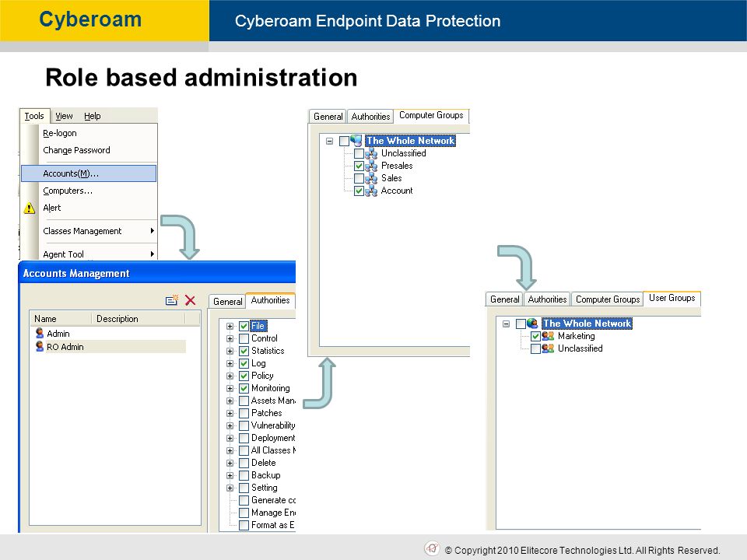The width and height of the screenshot is (747, 560).
Task: Uncheck the Policy authority checkbox
Action: pos(244,376)
